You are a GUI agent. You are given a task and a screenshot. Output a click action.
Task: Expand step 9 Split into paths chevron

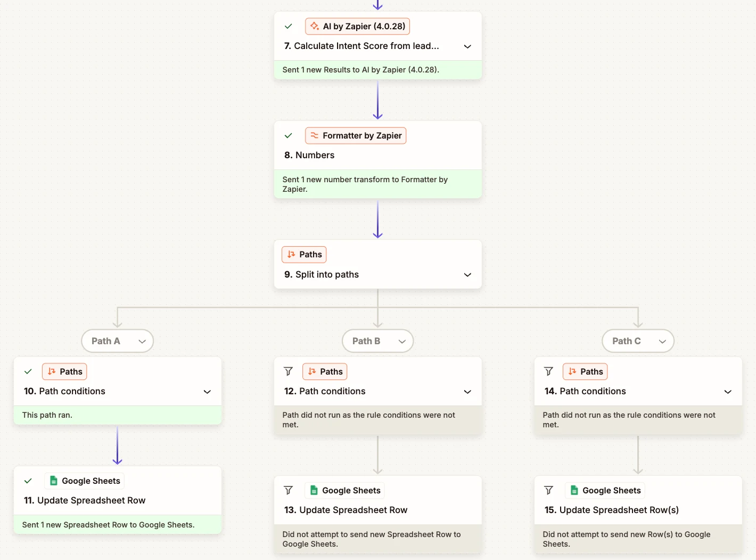(467, 275)
